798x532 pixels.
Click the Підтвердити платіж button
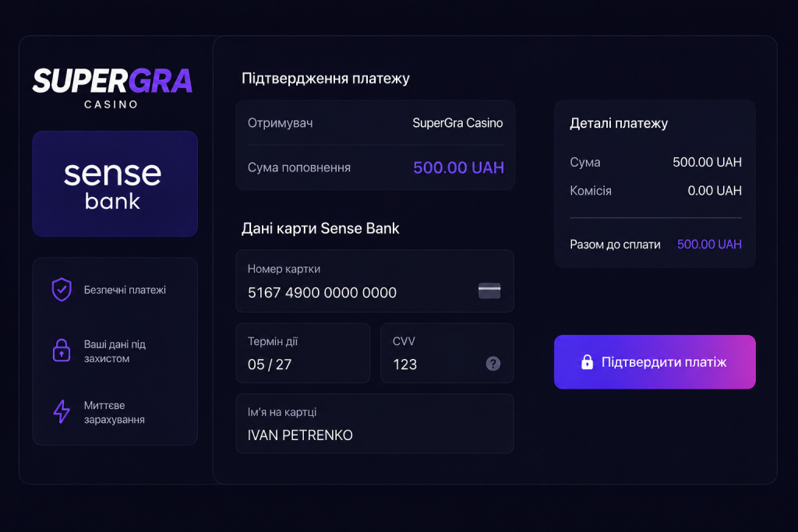tap(655, 362)
